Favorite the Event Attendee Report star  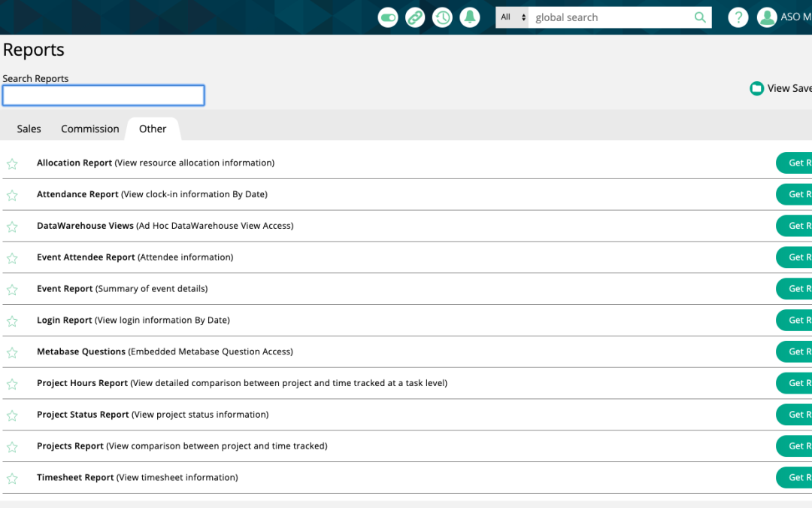click(13, 259)
